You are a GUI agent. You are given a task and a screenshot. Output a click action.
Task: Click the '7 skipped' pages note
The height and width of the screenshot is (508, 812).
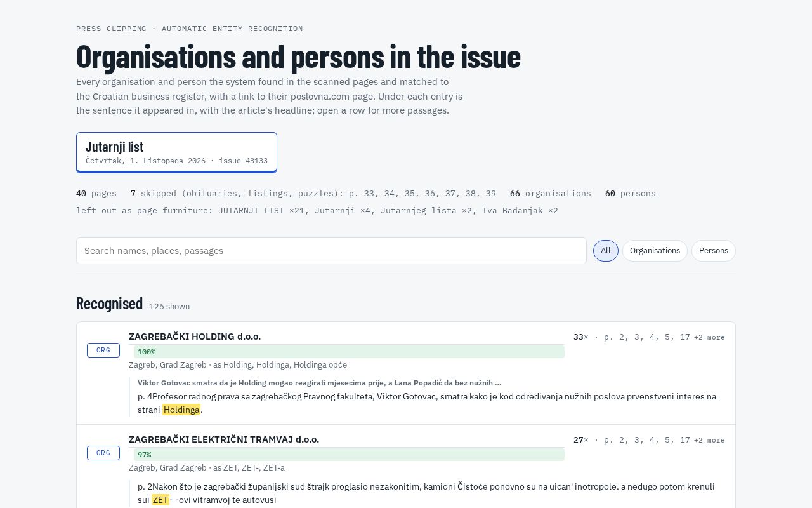point(313,193)
